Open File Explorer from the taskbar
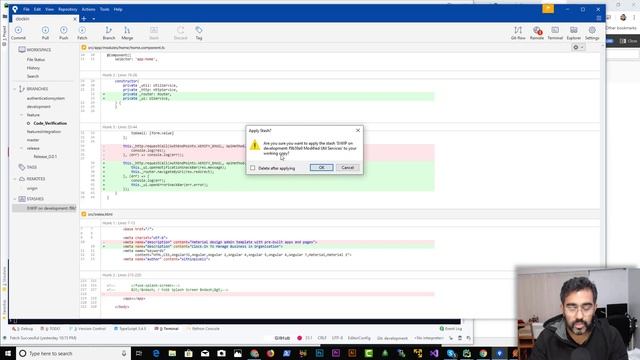Image resolution: width=640 pixels, height=360 pixels. point(172,353)
